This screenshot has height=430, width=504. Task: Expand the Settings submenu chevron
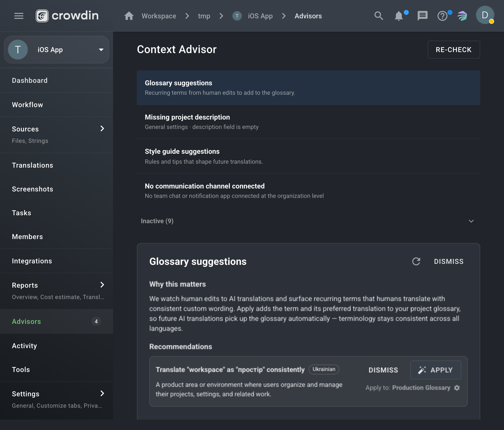click(x=102, y=393)
